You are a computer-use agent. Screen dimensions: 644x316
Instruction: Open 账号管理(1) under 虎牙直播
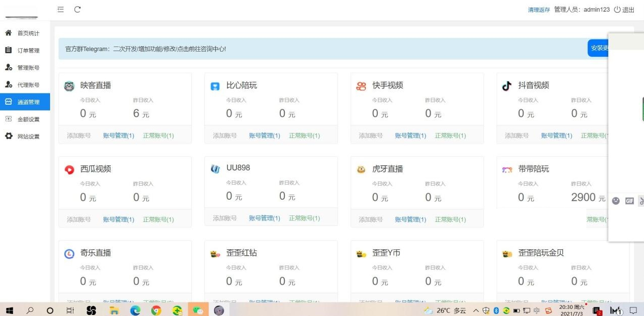411,219
